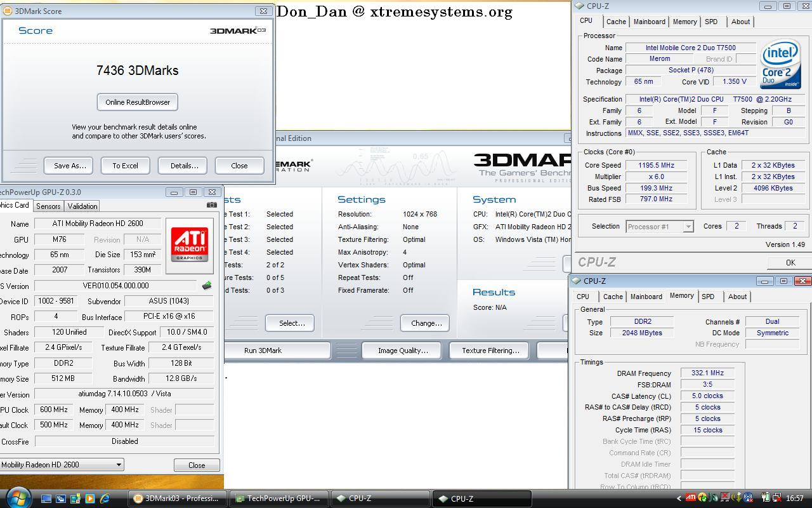Launch Windows Media Player from quick launch

[x=89, y=498]
